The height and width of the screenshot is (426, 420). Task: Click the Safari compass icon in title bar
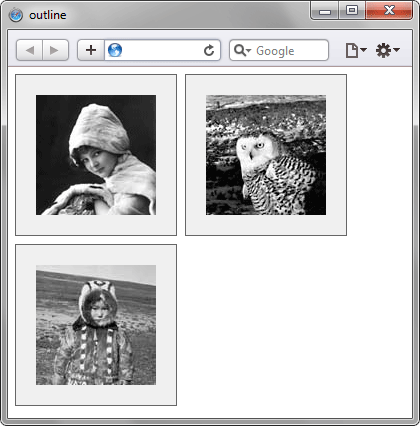coord(16,15)
